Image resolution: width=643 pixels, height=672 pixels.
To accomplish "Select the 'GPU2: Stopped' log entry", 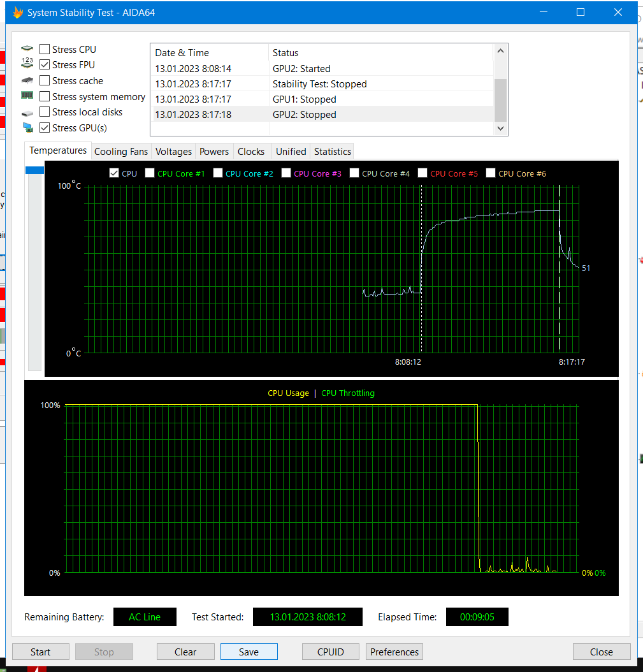I will (322, 114).
